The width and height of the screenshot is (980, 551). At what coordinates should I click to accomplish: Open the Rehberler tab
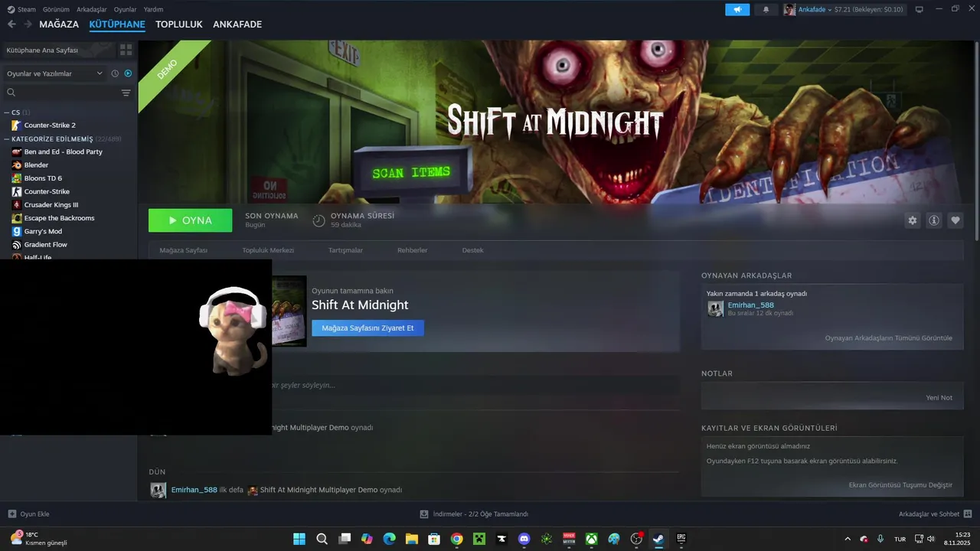(x=412, y=250)
